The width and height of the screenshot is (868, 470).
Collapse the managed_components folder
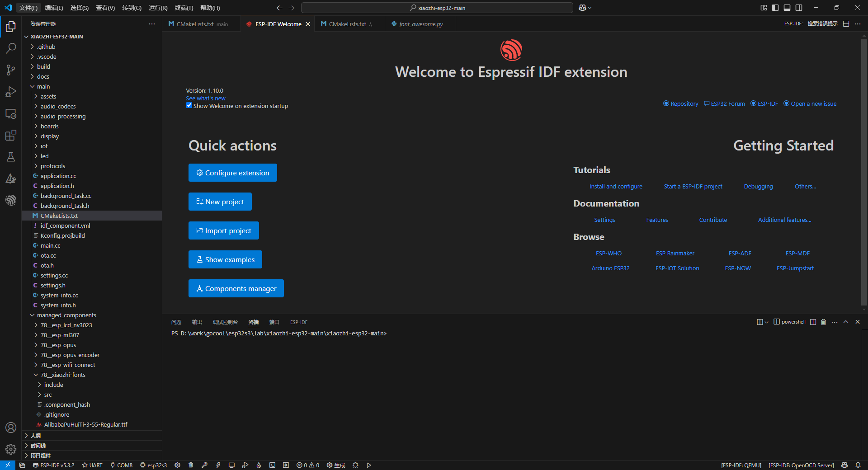[92, 315]
